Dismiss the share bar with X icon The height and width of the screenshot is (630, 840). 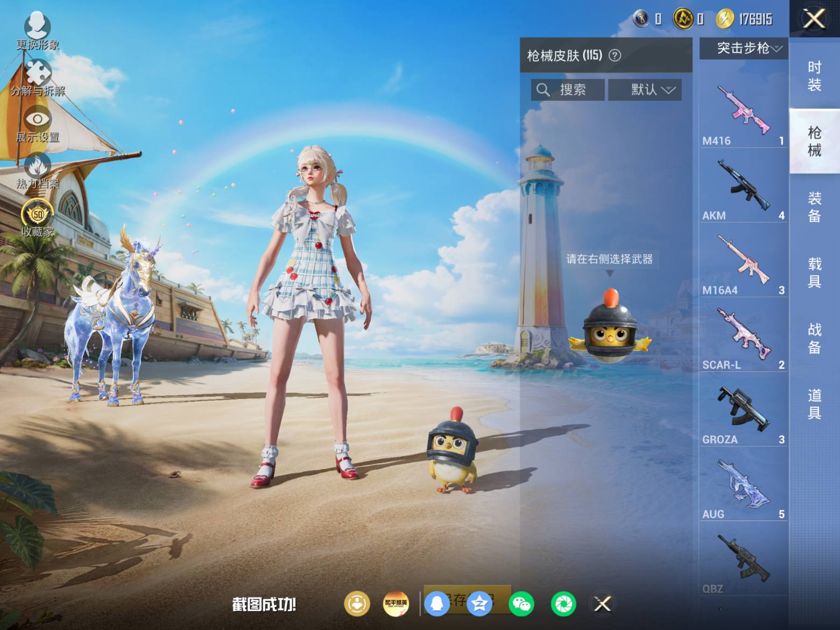[603, 604]
